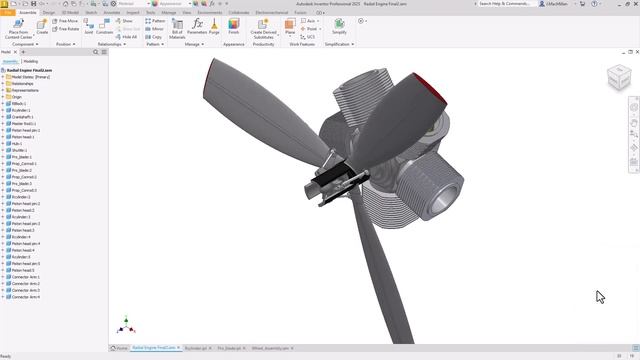Switch to the 3D Model ribbon tab
This screenshot has height=360, width=640.
70,13
